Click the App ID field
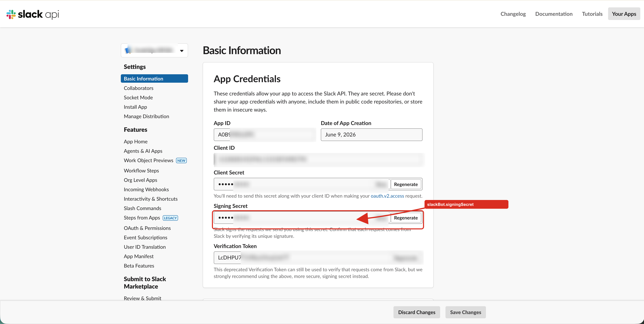This screenshot has height=324, width=644. (x=265, y=135)
